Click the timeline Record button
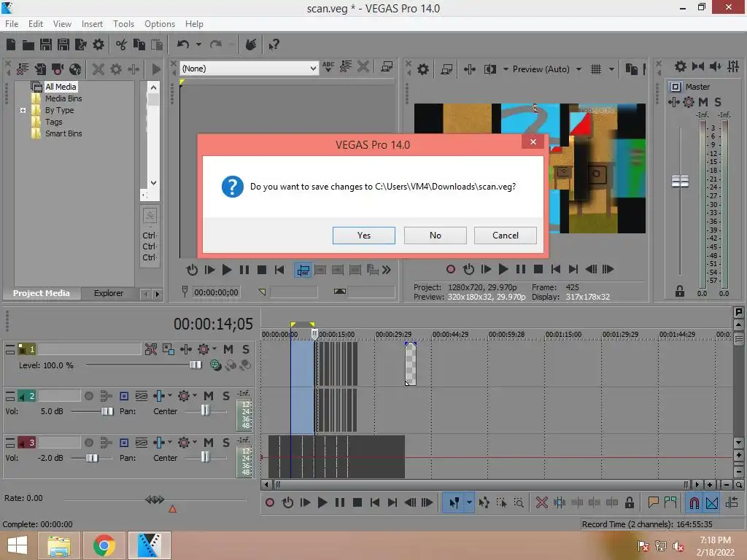747x560 pixels. point(270,502)
